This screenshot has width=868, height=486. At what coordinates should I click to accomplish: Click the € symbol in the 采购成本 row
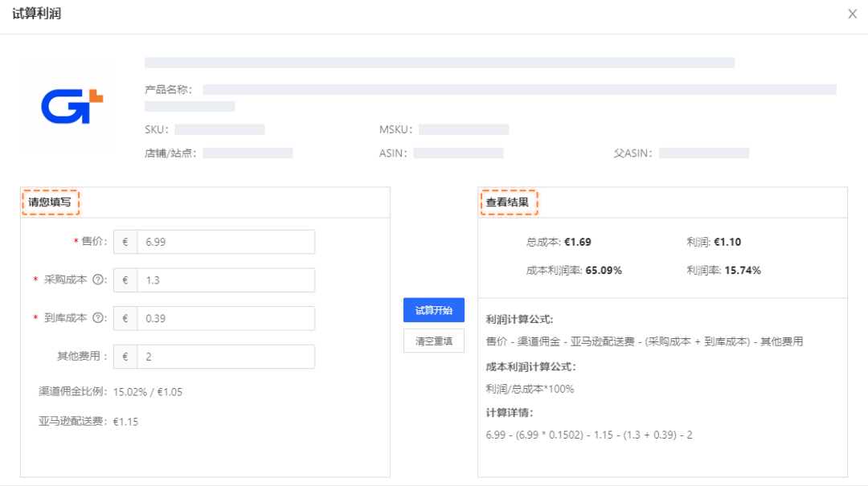pyautogui.click(x=125, y=280)
